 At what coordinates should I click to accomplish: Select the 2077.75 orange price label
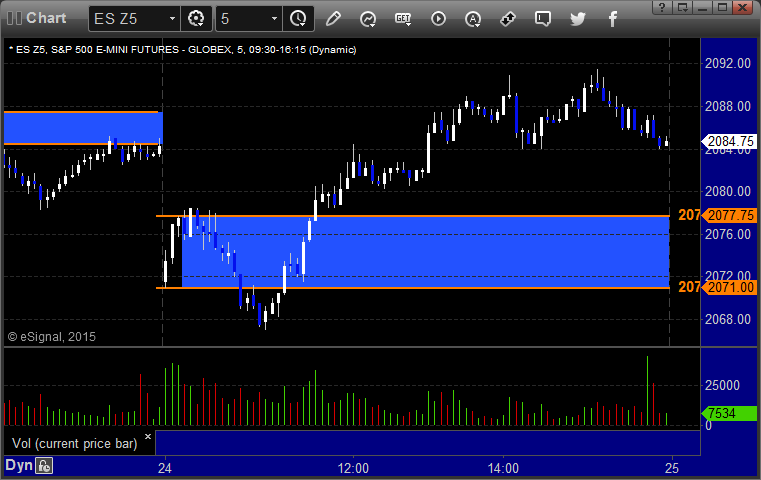(x=729, y=215)
